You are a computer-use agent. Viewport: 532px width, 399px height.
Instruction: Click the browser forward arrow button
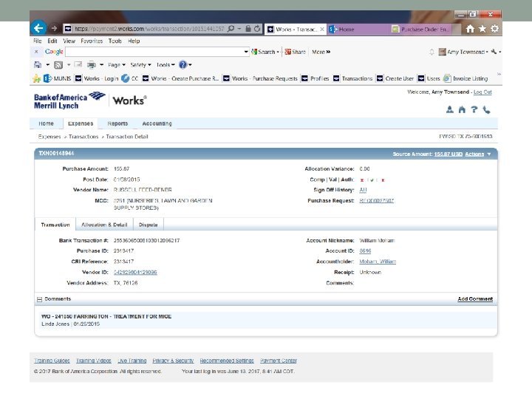[54, 29]
